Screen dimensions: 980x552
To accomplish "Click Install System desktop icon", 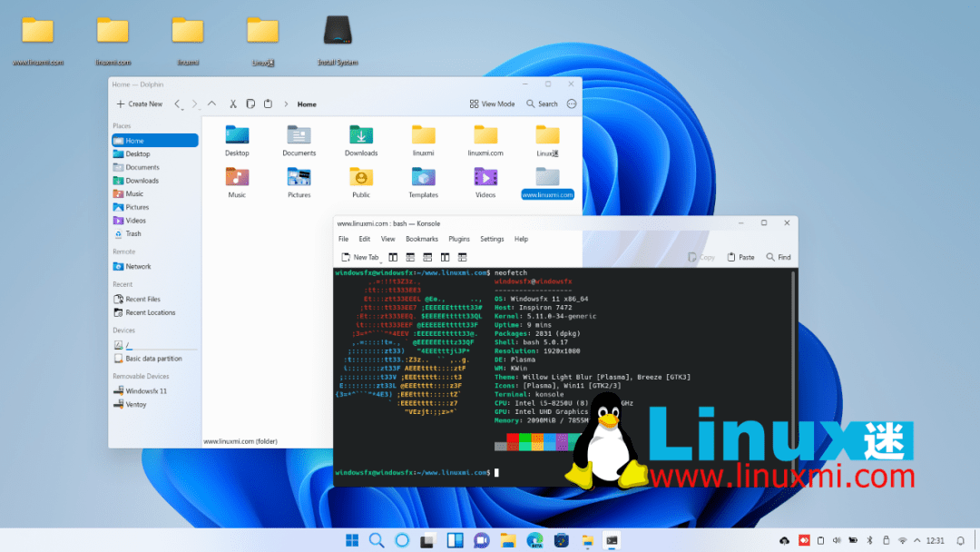I will coord(338,40).
